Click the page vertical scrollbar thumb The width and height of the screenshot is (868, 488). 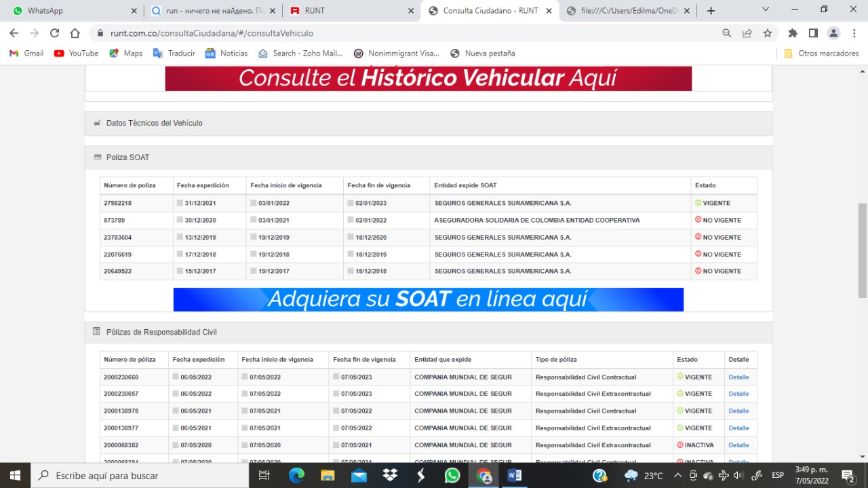863,250
